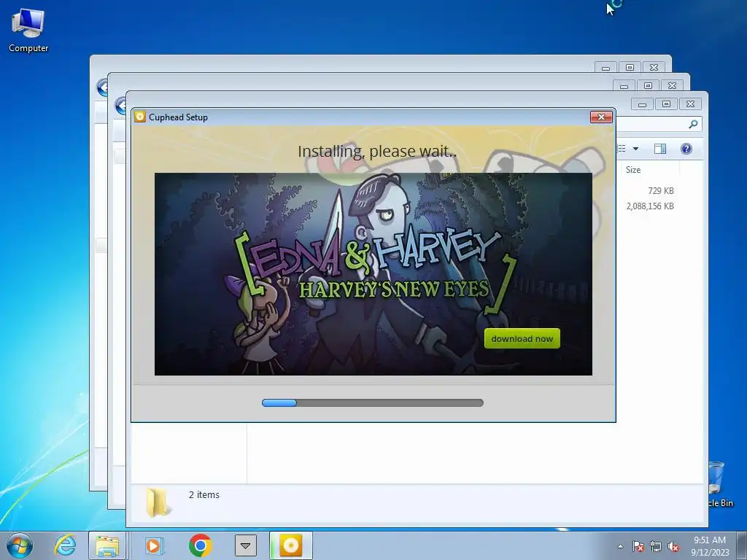
Task: Click the folder icon in details pane
Action: [157, 502]
